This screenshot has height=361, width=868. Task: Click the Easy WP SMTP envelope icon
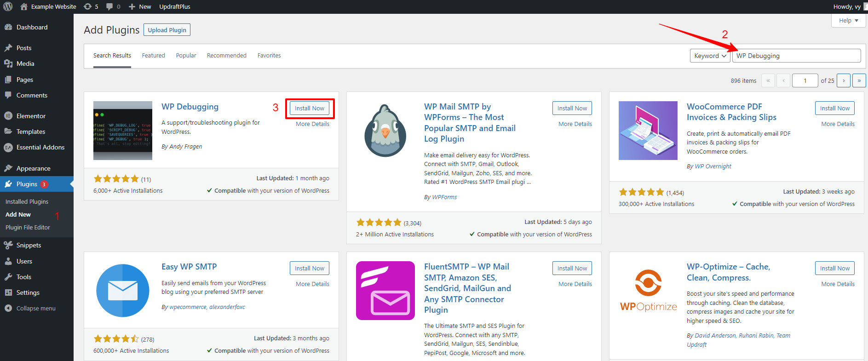(x=123, y=291)
